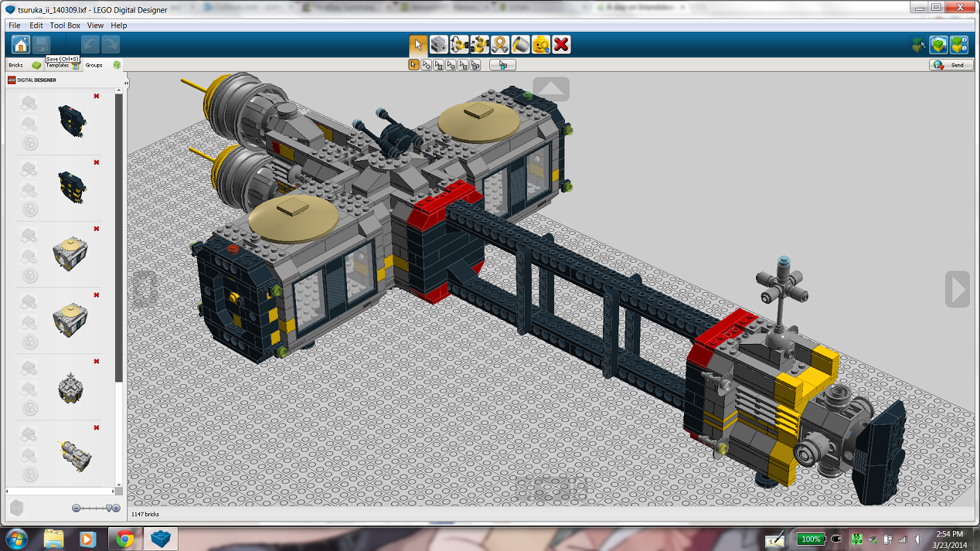This screenshot has width=980, height=551.
Task: Click the camera rotate-right arrow
Action: (957, 290)
